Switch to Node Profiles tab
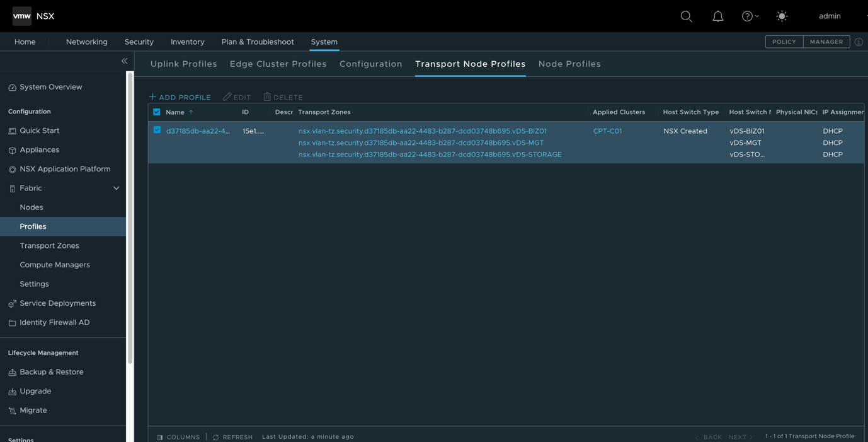Viewport: 868px width, 442px height. pyautogui.click(x=569, y=64)
